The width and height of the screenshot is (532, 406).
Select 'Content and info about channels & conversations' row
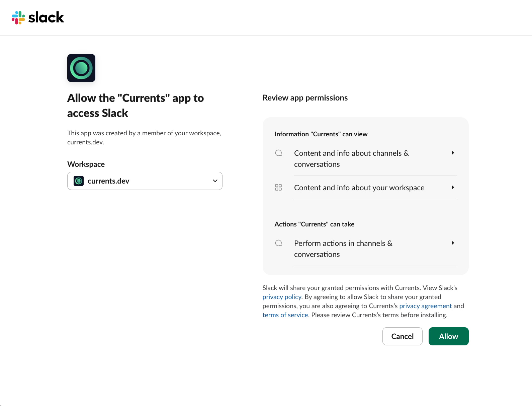tap(351, 158)
